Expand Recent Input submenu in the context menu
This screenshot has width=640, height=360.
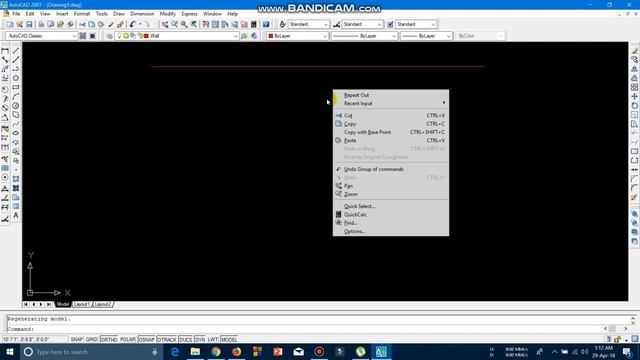[x=391, y=103]
